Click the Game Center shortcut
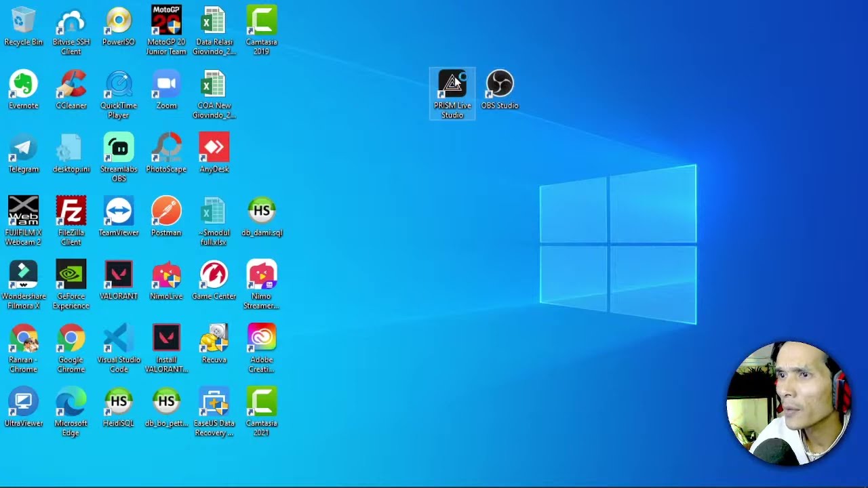 coord(214,281)
